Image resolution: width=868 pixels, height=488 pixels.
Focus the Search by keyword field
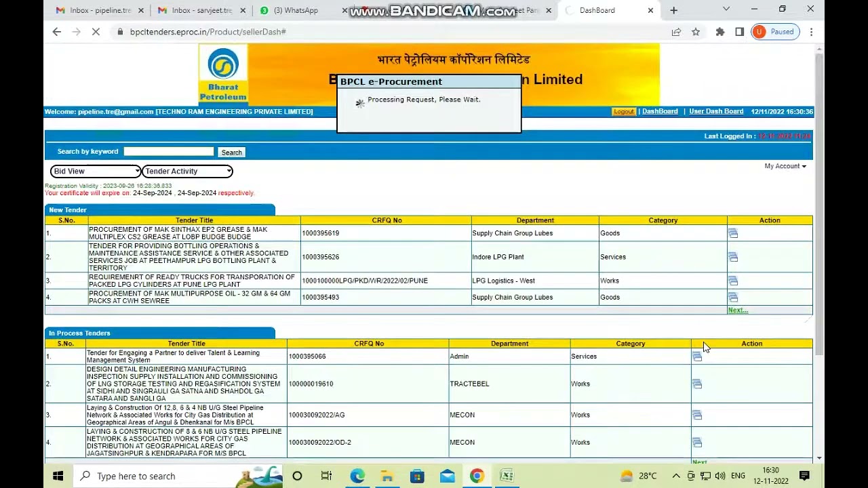pos(168,152)
